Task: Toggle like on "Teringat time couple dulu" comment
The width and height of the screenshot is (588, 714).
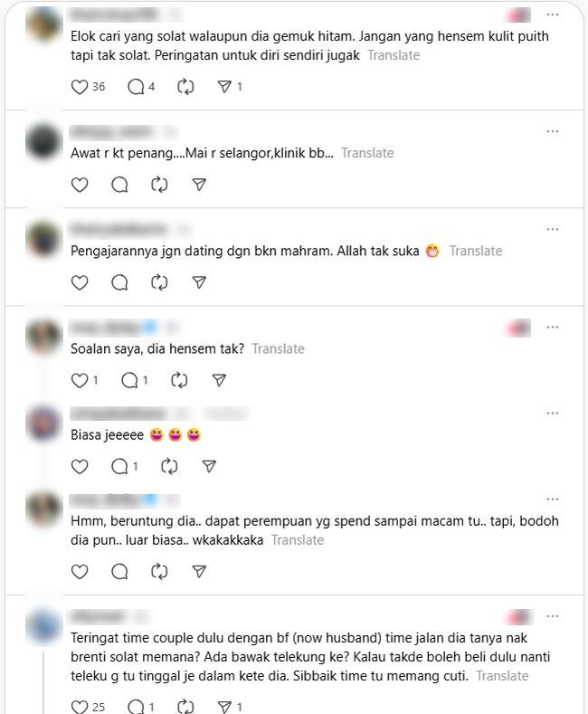Action: (x=80, y=707)
